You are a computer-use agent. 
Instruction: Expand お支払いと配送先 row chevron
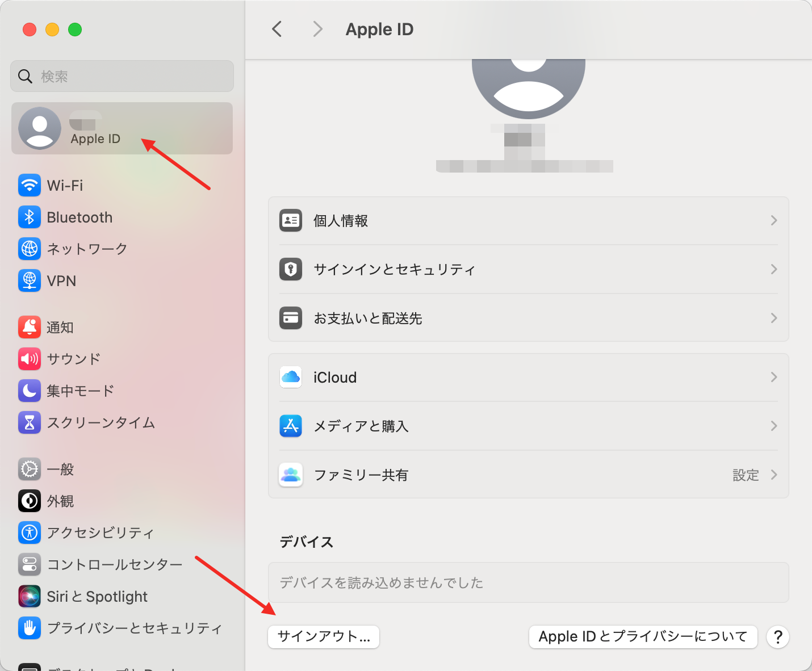click(x=774, y=318)
